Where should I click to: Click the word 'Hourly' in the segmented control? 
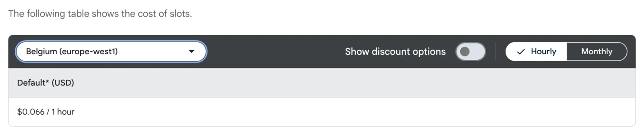click(543, 51)
